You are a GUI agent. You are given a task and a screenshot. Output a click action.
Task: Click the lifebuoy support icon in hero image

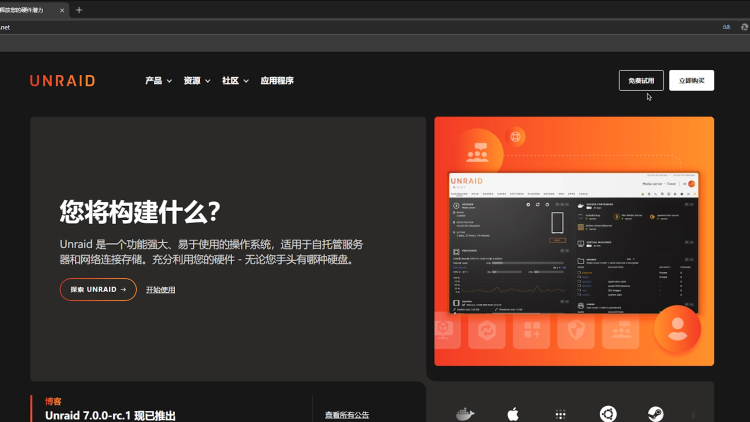(515, 137)
